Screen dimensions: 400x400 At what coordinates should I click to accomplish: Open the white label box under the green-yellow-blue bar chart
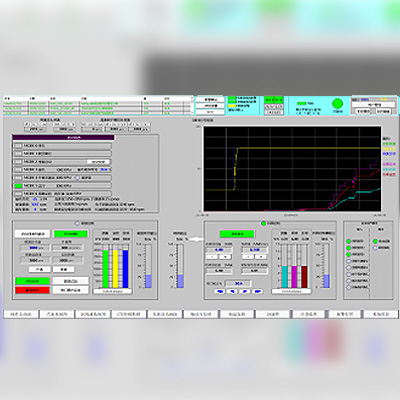[x=112, y=291]
